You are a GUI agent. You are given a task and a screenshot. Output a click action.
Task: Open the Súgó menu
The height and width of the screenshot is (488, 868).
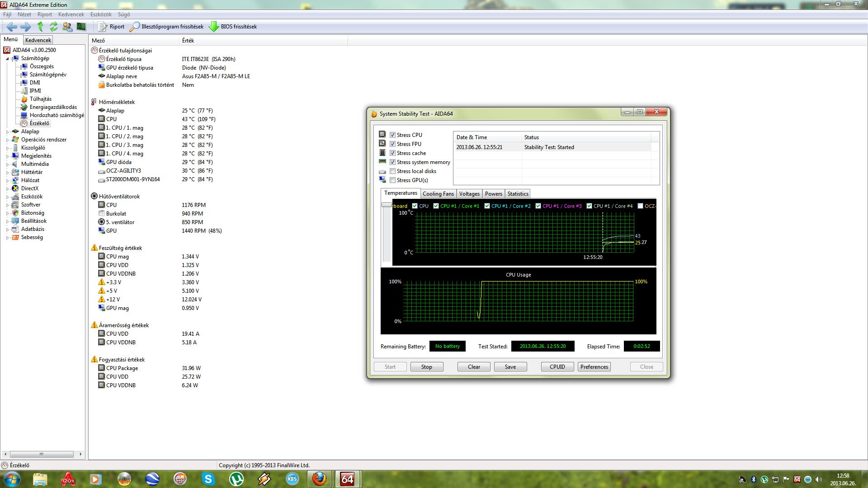pyautogui.click(x=124, y=14)
